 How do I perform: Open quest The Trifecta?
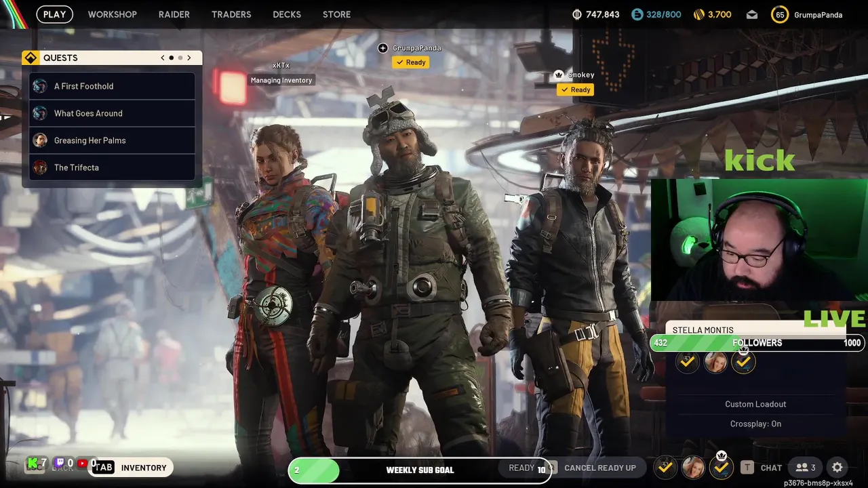pyautogui.click(x=112, y=167)
